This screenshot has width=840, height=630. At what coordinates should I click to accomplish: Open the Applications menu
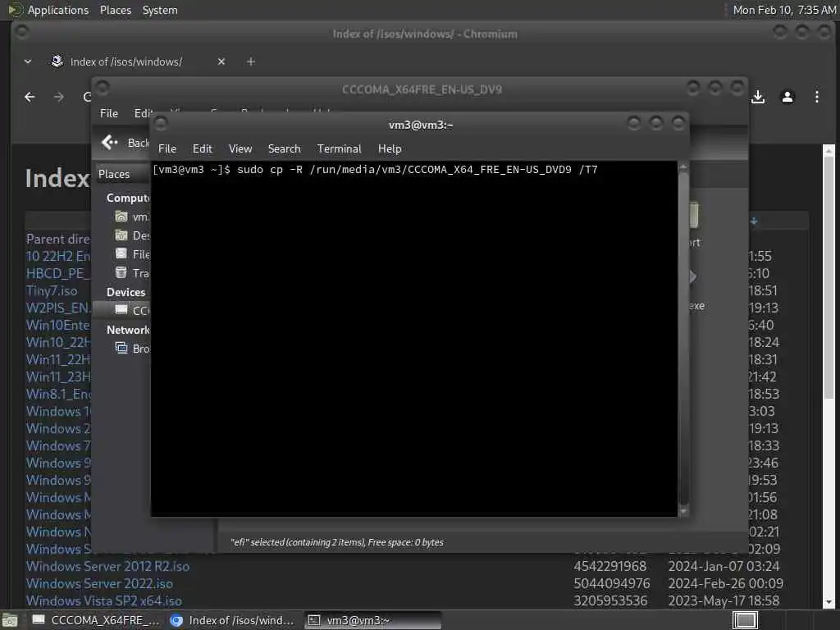58,10
